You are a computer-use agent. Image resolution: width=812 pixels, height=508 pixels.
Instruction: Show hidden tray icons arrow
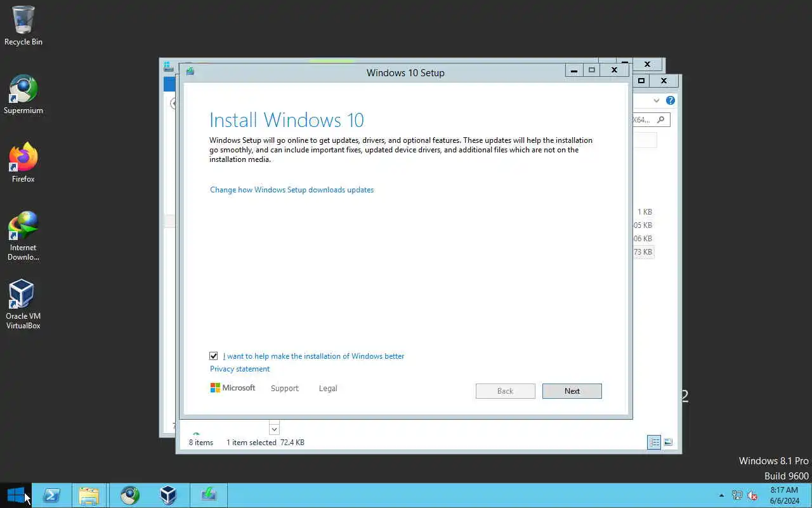point(721,495)
